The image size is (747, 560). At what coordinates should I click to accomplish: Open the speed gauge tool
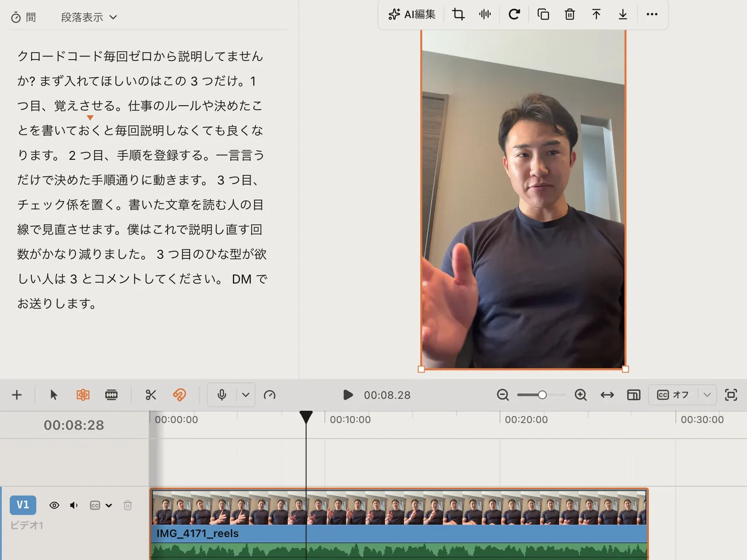pyautogui.click(x=269, y=395)
